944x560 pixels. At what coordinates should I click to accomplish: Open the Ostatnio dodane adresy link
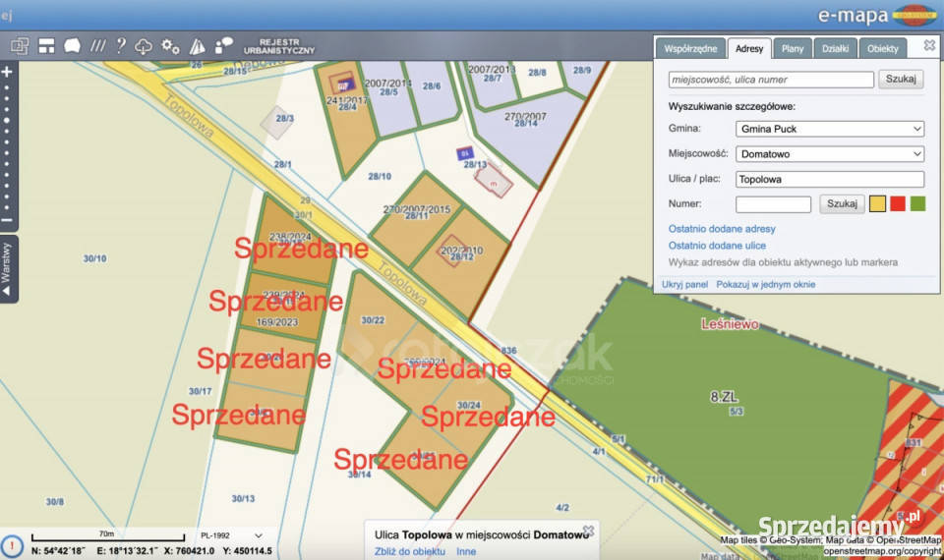coord(721,229)
